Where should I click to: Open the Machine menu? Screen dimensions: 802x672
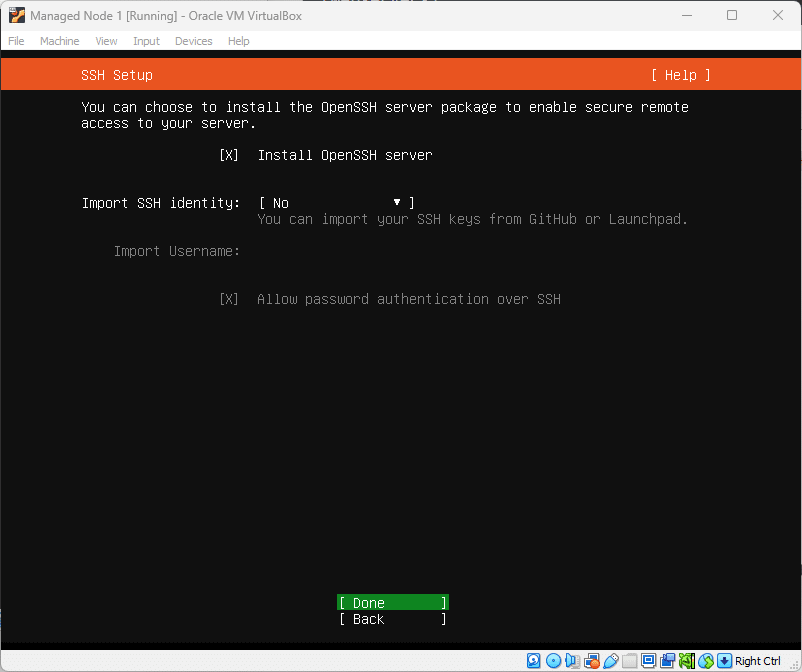click(59, 41)
